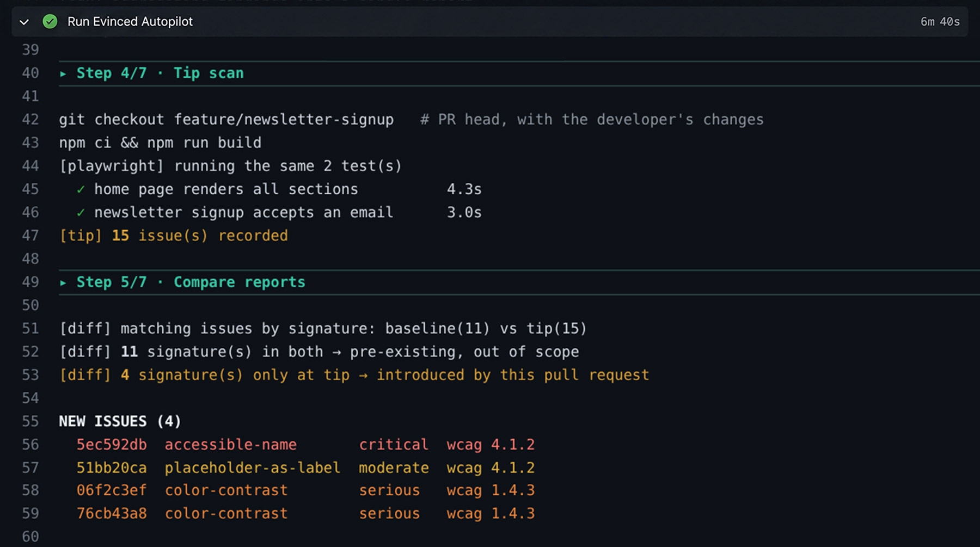Expand the Step 4/7 Tip scan triangle
This screenshot has height=547, width=980.
63,73
